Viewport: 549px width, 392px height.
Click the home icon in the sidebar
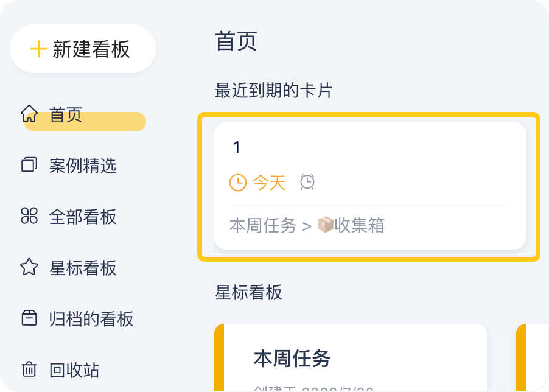point(29,113)
